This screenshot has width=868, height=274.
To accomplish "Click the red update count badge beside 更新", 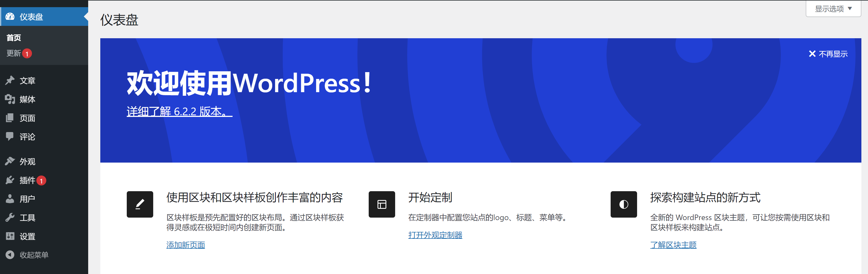I will [27, 53].
